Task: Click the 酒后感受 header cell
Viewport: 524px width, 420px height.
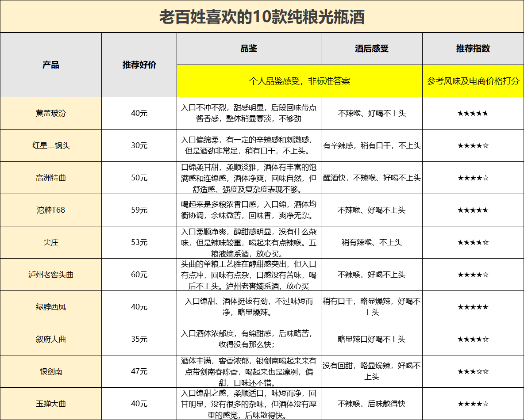Action: 371,49
